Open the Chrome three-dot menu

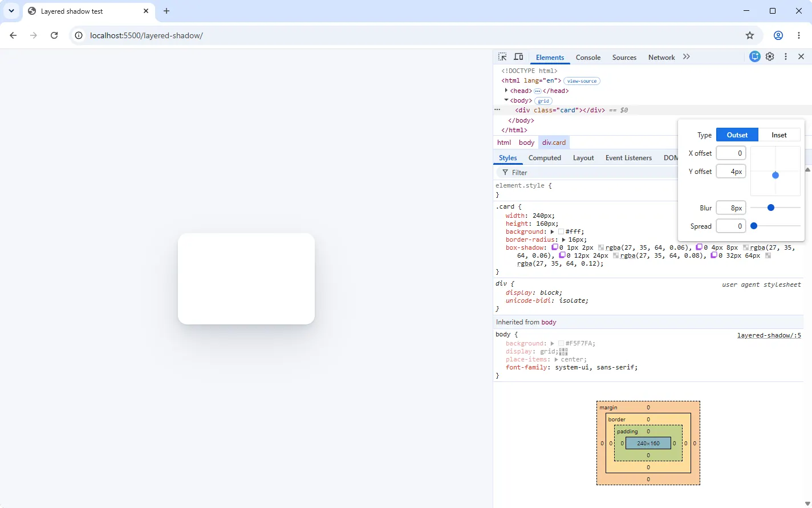pos(799,35)
